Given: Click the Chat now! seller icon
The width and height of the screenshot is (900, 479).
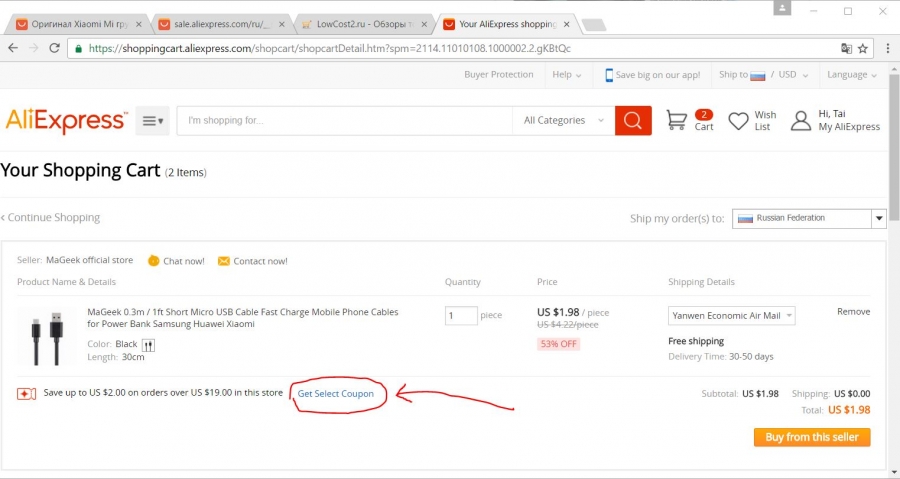Looking at the screenshot, I should (x=153, y=261).
